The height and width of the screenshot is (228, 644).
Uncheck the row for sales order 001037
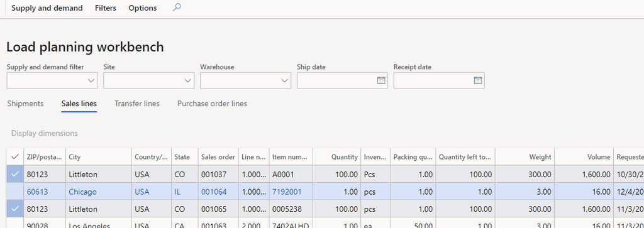(x=15, y=174)
